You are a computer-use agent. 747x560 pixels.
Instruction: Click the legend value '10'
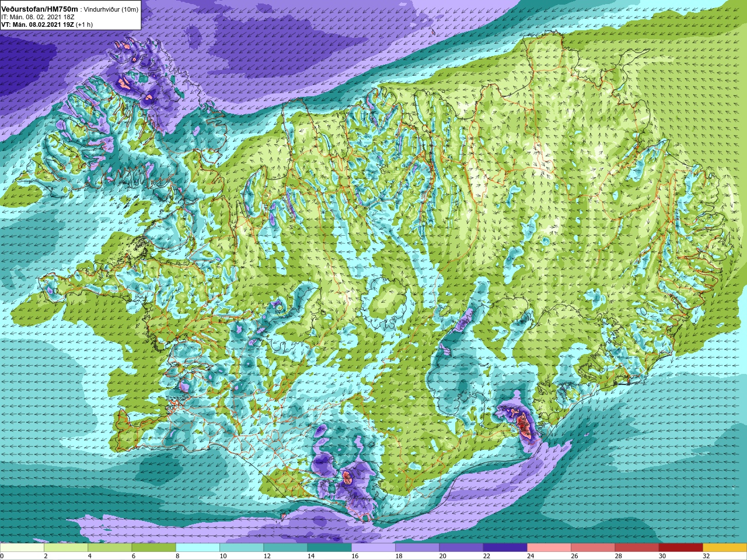point(223,556)
